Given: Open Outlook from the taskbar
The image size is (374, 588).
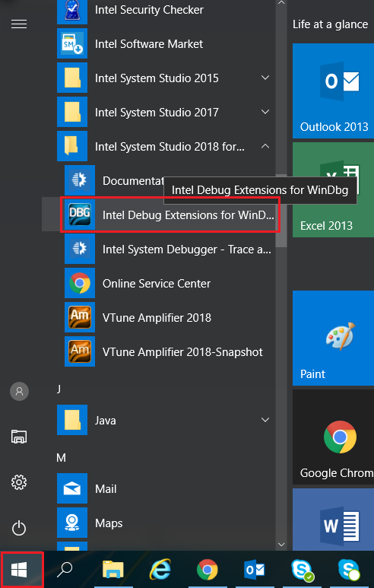Looking at the screenshot, I should (255, 570).
